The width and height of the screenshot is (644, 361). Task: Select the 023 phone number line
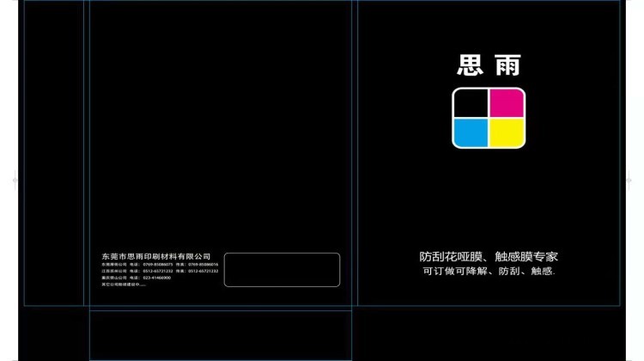coord(137,278)
